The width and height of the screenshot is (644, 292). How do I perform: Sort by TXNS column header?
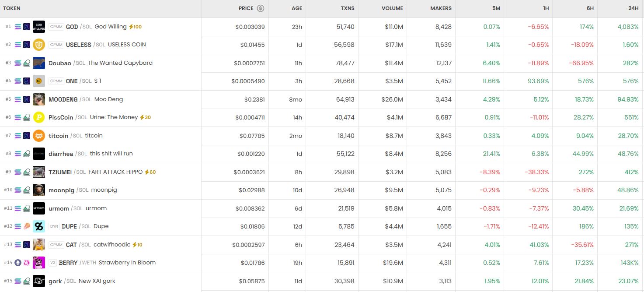pos(348,8)
